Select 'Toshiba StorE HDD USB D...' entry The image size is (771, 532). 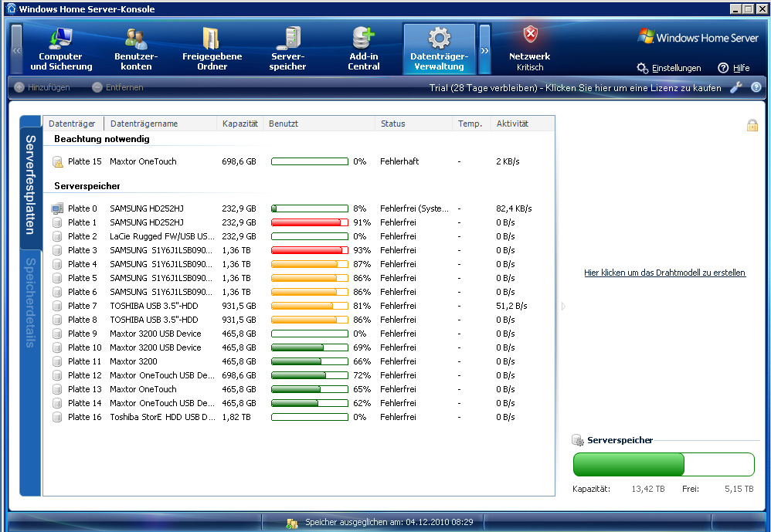162,417
